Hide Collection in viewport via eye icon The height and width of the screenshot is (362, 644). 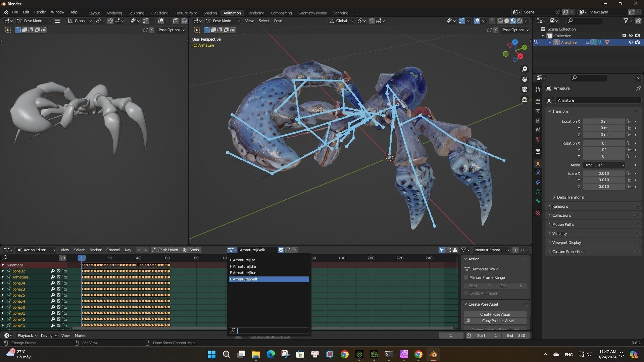(631, 36)
